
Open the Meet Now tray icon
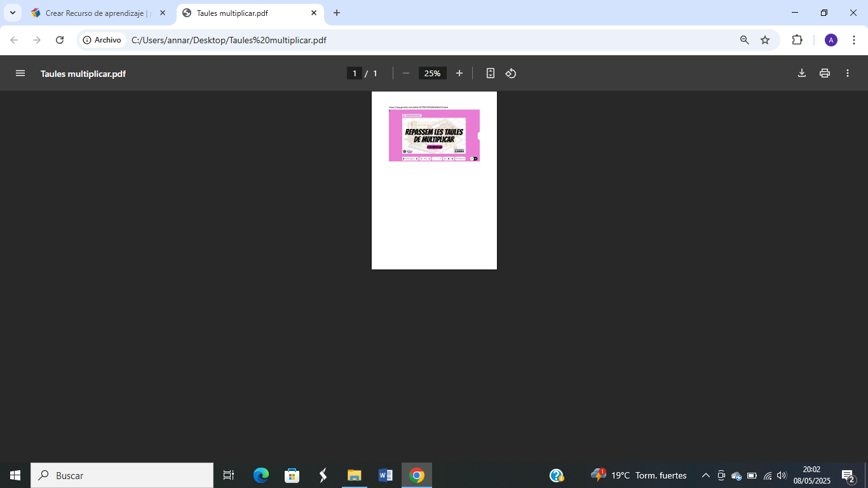[721, 475]
